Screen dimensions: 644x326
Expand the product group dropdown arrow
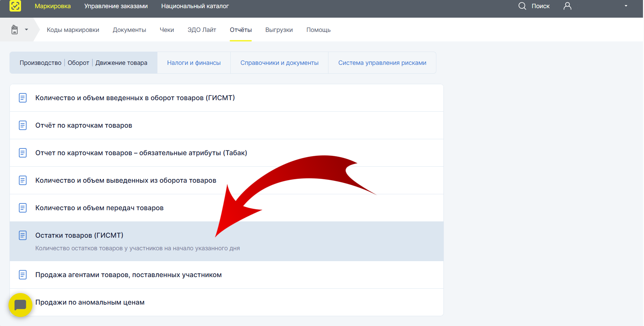pos(26,30)
